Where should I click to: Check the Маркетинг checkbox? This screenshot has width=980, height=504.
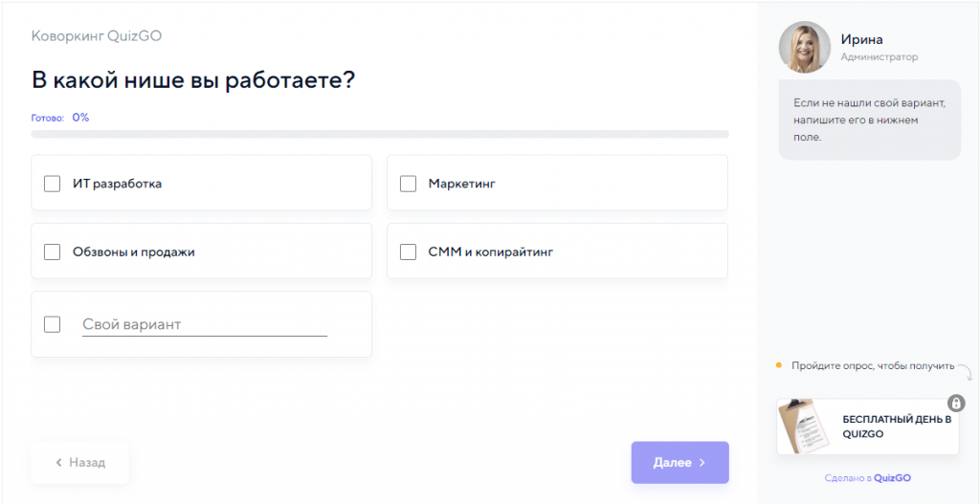[x=408, y=184]
